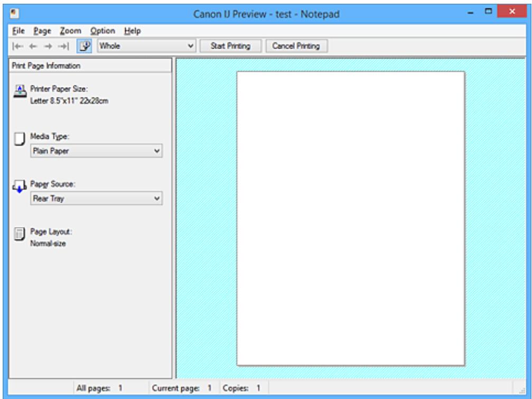Screen dimensions: 532x399
Task: Click the blank page preview thumbnail
Action: (350, 218)
